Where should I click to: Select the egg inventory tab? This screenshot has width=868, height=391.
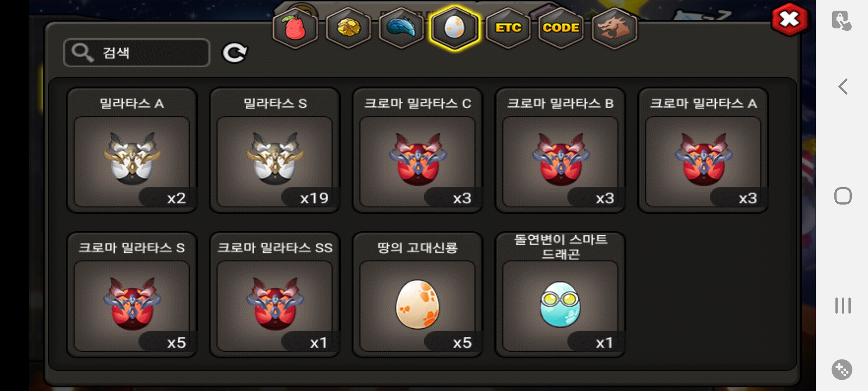click(455, 28)
